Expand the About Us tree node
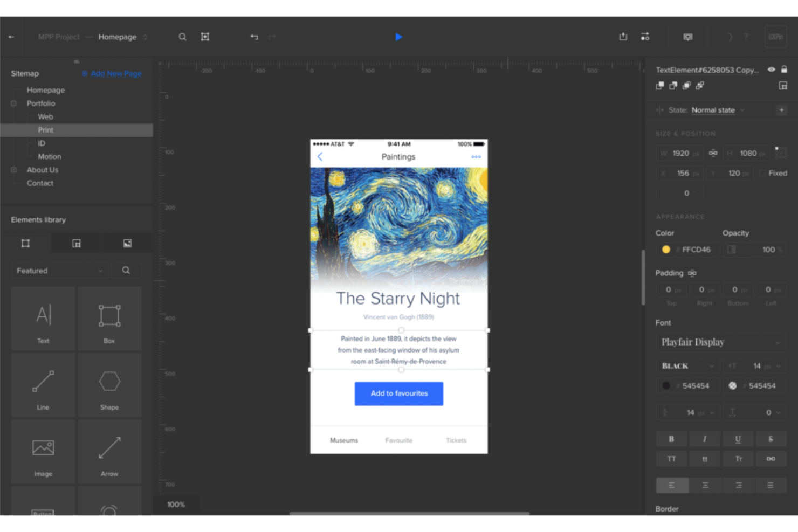 (13, 170)
